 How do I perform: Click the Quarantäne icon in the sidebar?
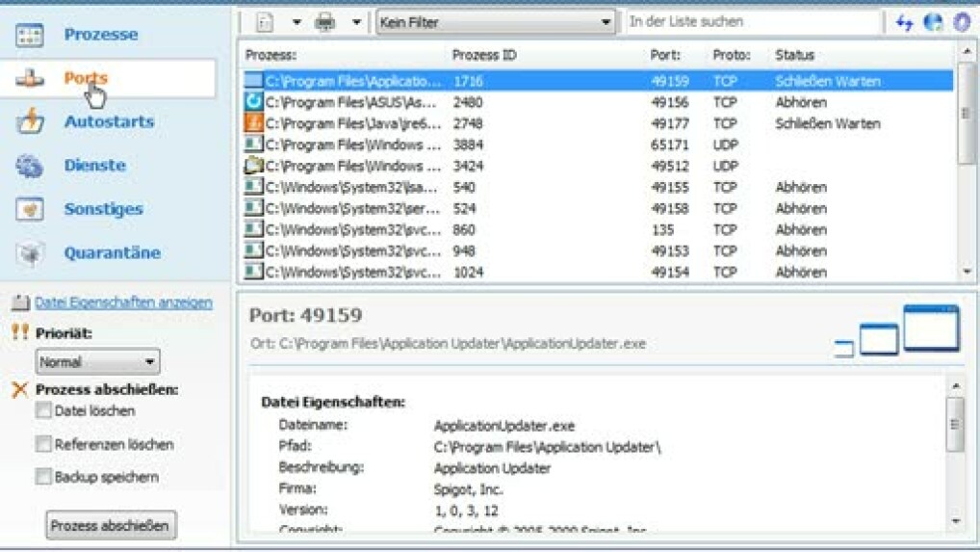30,253
